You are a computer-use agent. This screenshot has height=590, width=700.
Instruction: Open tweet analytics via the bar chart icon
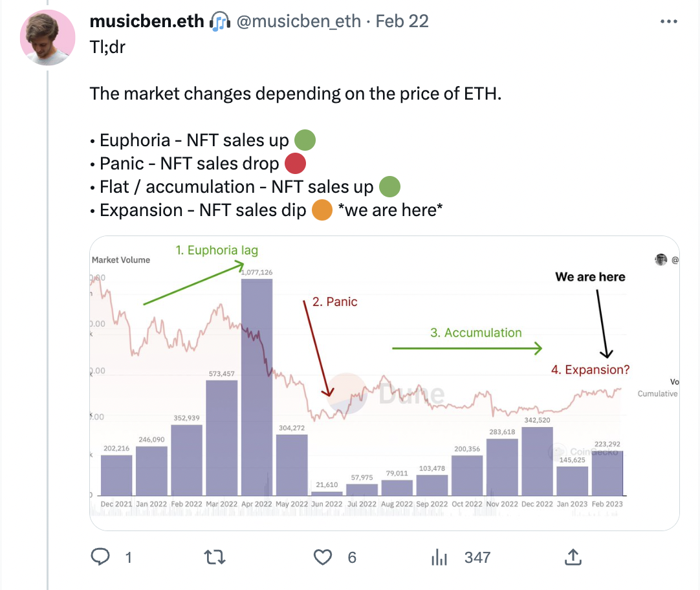(x=439, y=557)
